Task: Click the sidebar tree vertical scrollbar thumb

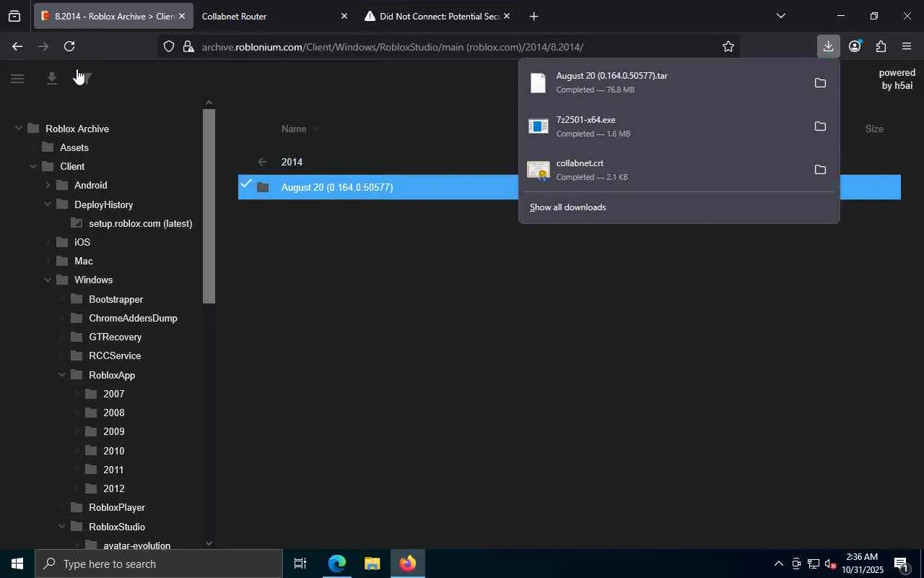Action: (x=209, y=206)
